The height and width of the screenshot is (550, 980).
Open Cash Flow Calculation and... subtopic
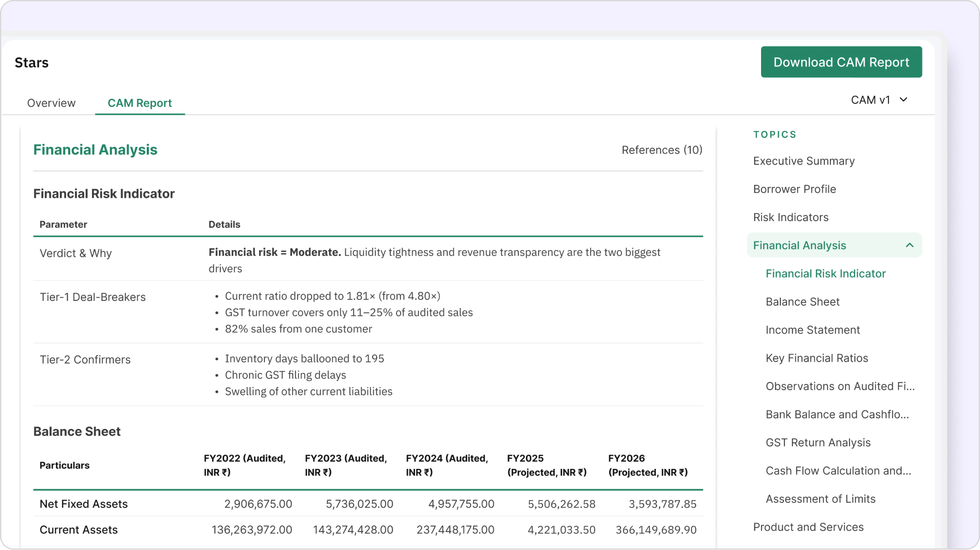pos(838,471)
